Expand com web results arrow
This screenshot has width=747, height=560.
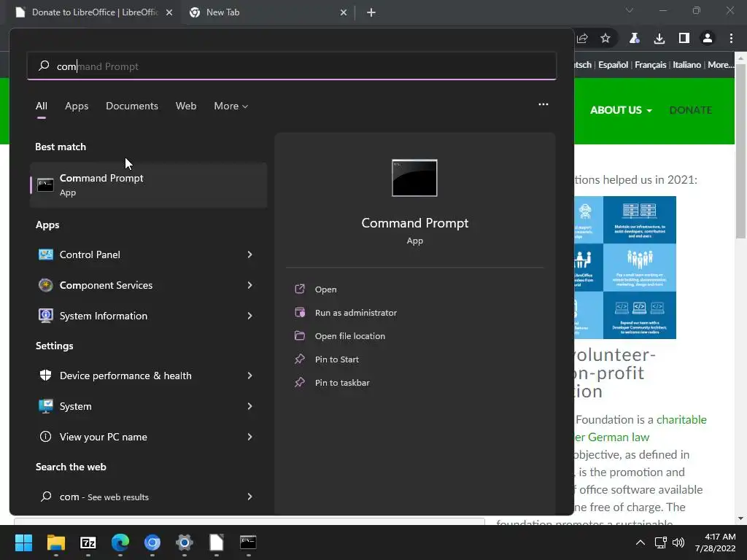[x=249, y=497]
